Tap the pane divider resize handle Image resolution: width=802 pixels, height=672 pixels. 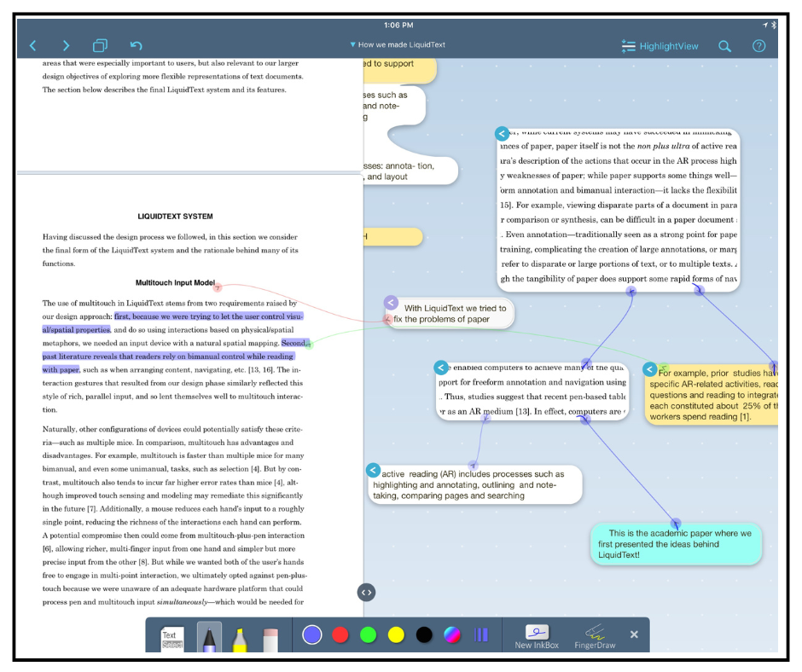point(366,592)
